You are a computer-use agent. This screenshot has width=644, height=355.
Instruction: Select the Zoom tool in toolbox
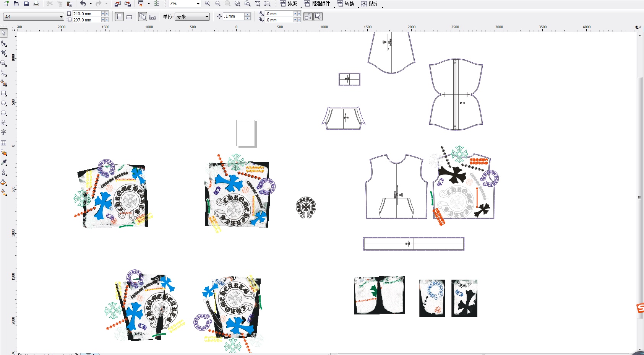[x=4, y=63]
